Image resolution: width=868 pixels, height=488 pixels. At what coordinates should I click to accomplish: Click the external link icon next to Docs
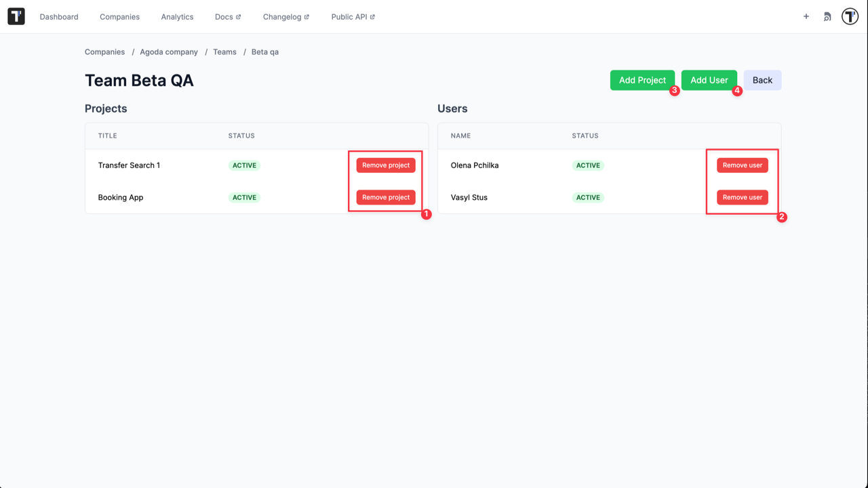[240, 16]
